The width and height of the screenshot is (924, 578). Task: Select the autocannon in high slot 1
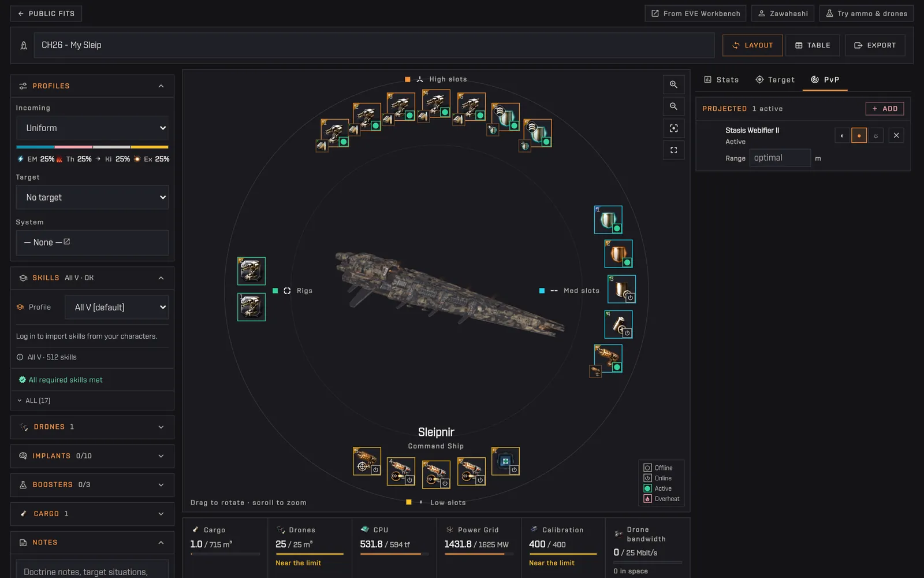pyautogui.click(x=334, y=133)
